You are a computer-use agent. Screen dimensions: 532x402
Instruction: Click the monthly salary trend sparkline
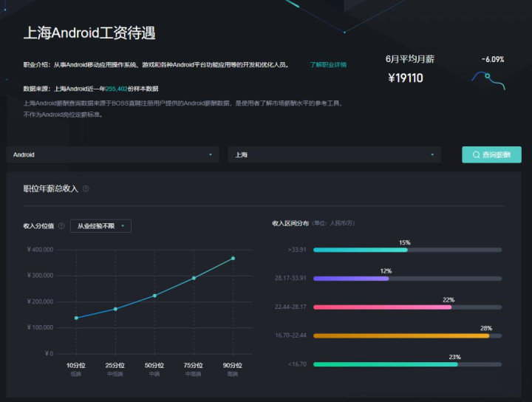point(488,80)
